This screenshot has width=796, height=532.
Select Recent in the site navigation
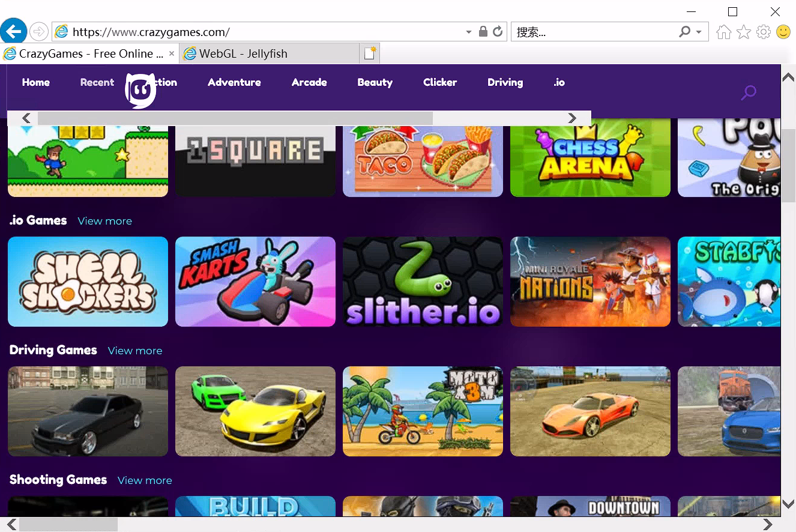(97, 82)
